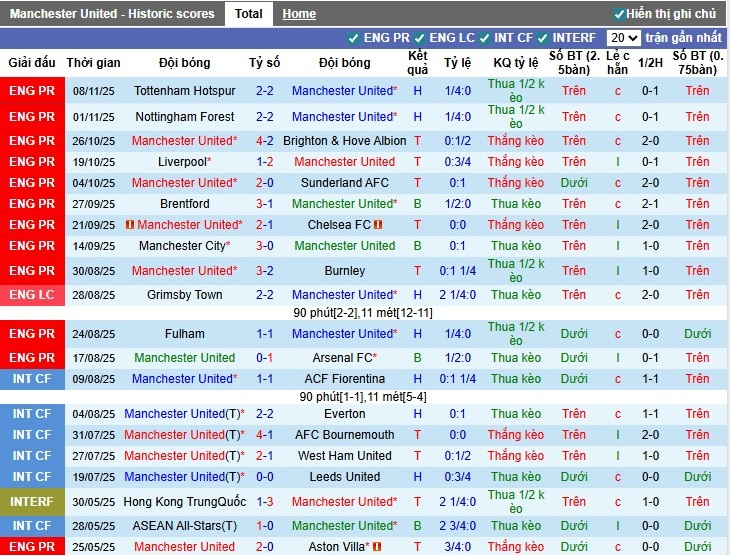Image resolution: width=730 pixels, height=556 pixels.
Task: Click the 2 3/4:0 odds for ASEAN All-Stars match
Action: (457, 526)
